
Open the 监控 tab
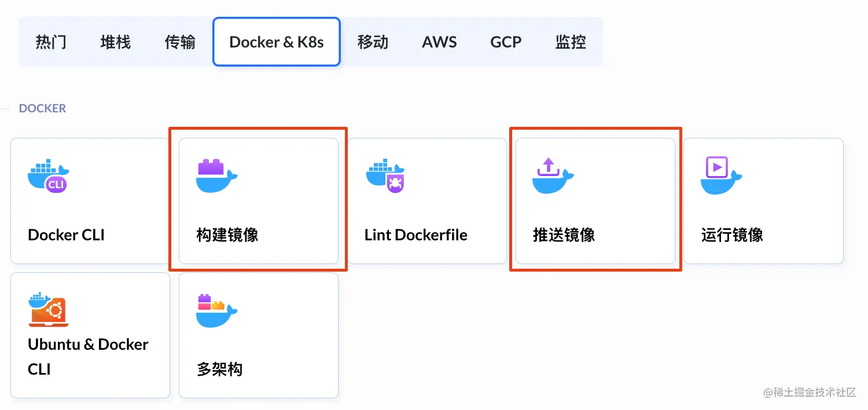pyautogui.click(x=571, y=42)
